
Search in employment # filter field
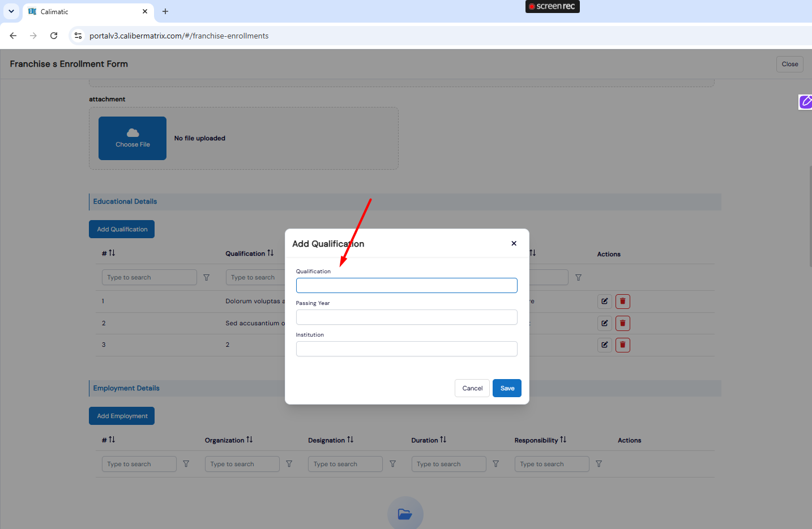click(139, 464)
